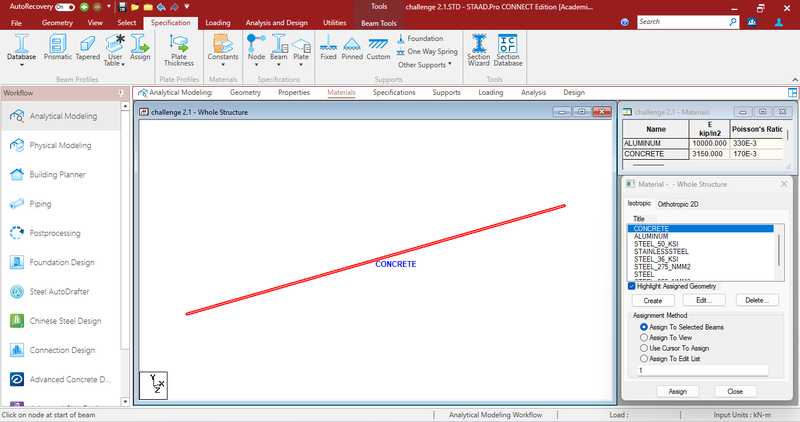
Task: Select Assign To Selected Beams option
Action: pos(644,327)
